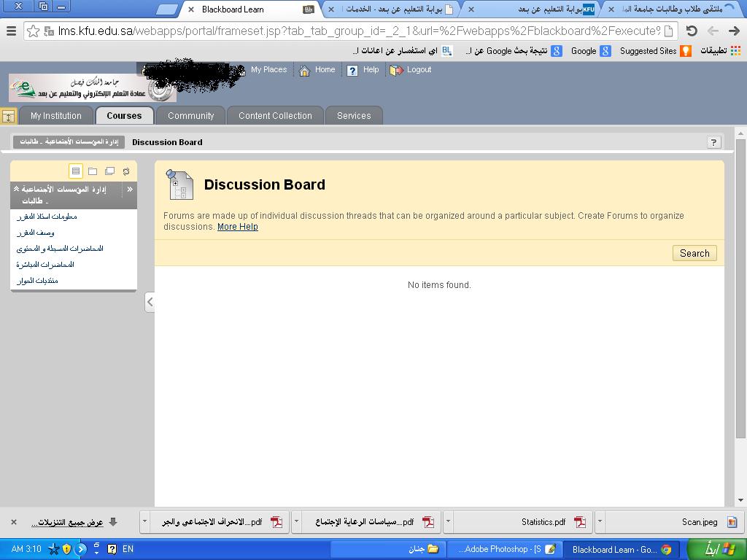Click the EN language indicator

(x=128, y=549)
